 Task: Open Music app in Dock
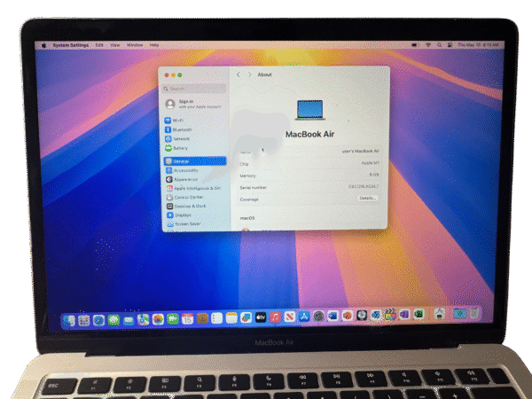tap(275, 317)
